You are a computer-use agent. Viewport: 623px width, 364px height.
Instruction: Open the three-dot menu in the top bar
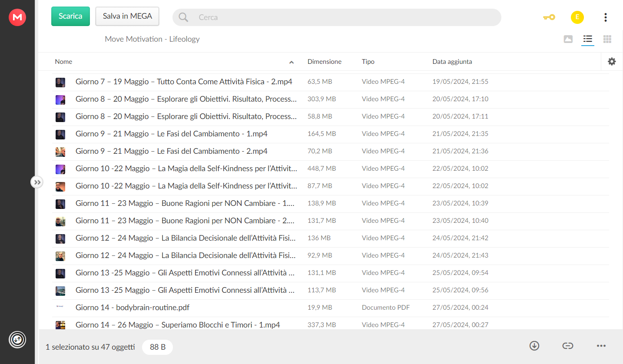pos(606,17)
